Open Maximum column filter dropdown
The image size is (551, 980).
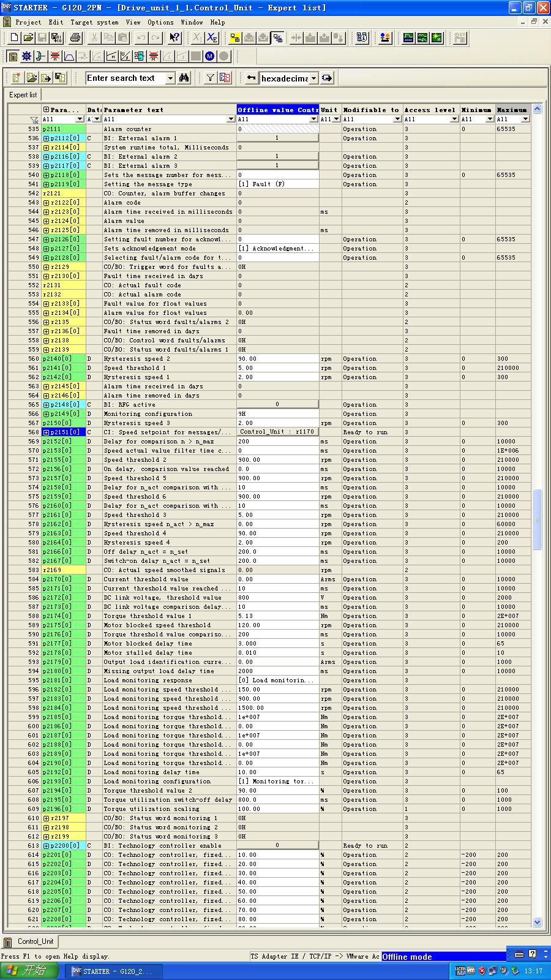click(x=525, y=119)
